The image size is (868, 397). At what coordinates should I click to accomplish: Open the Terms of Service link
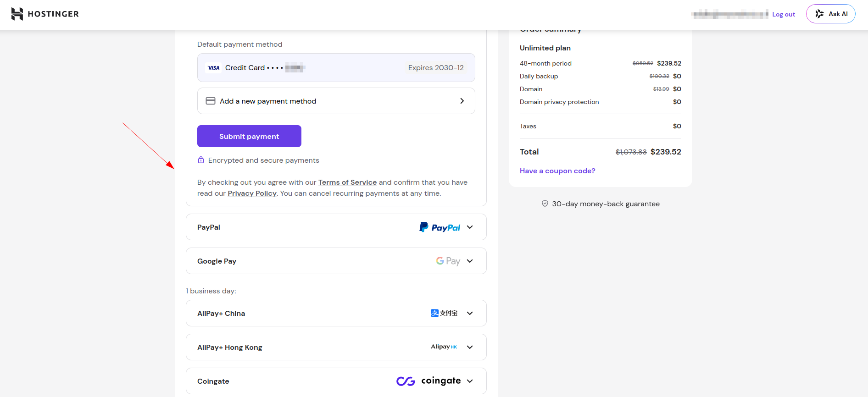coord(347,182)
